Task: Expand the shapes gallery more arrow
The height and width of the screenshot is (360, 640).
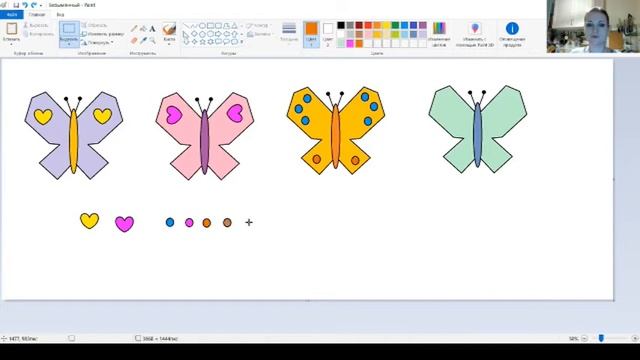Action: coord(242,42)
